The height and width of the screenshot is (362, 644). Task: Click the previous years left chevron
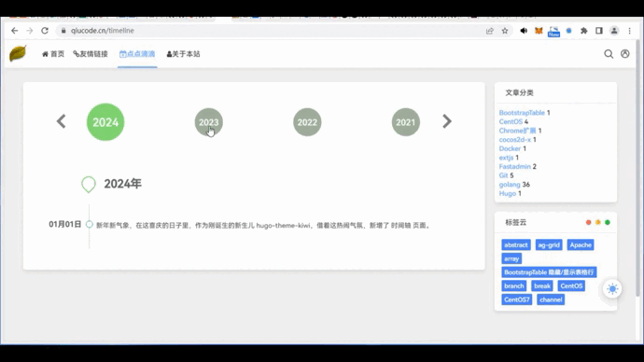tap(62, 121)
